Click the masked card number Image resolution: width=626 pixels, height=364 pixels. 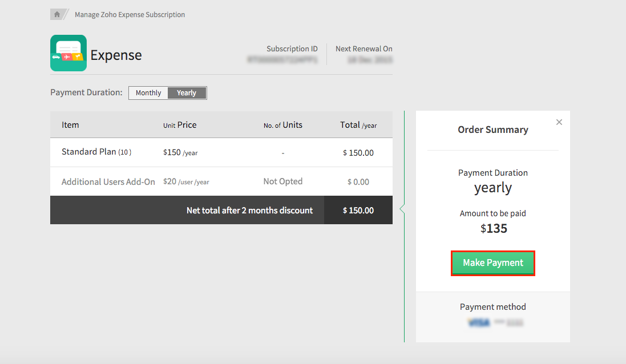pos(508,323)
